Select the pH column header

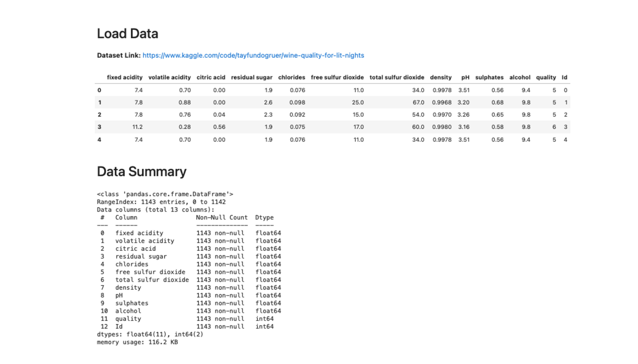click(x=465, y=77)
